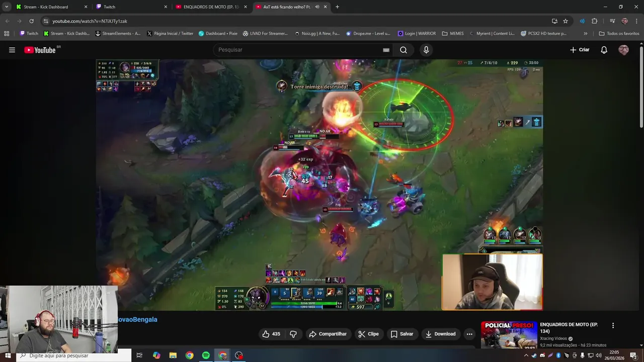Open ENQUADROS DE MOTO suggested video thumbnail
Image resolution: width=644 pixels, height=362 pixels.
click(509, 335)
